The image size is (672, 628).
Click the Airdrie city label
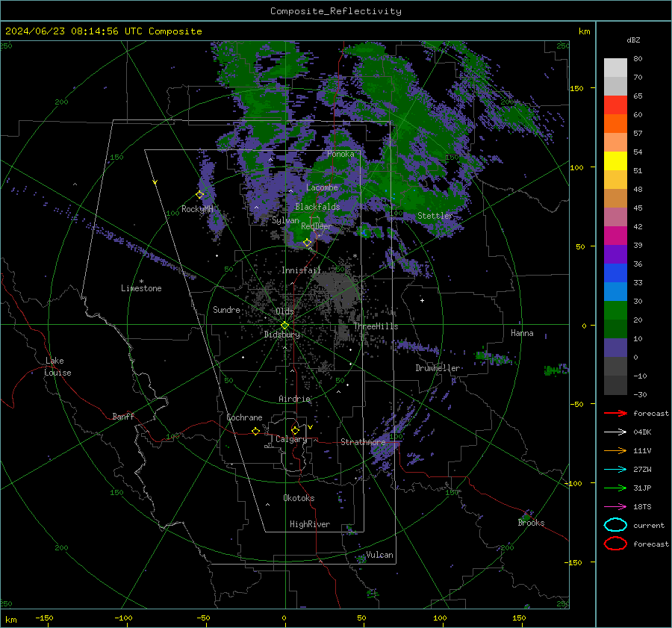click(294, 399)
